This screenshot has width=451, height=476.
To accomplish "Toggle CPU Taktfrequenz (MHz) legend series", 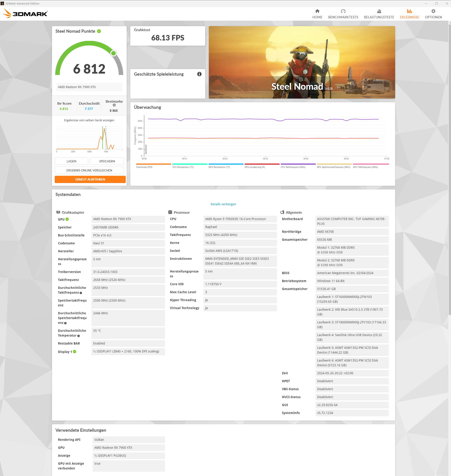I will (293, 167).
